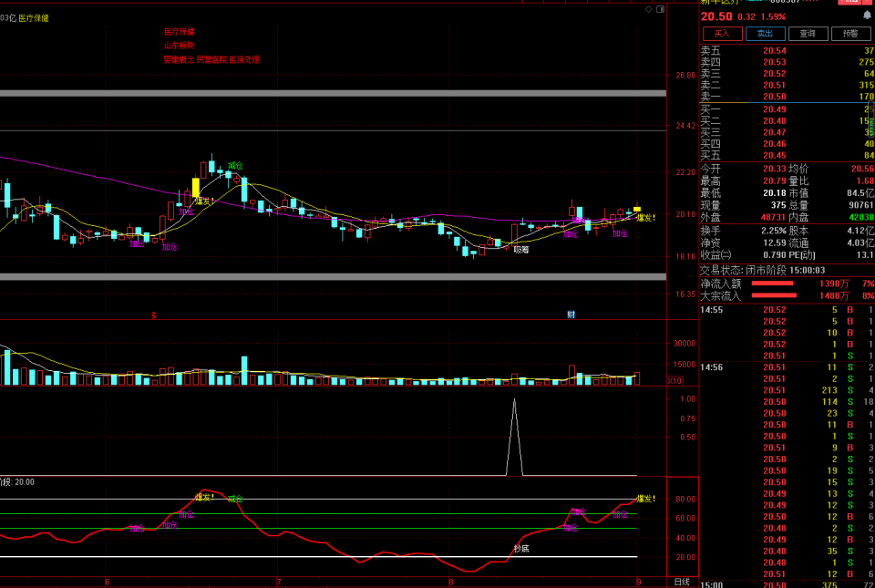
Task: Select the 婴童概念 民营医院 医废处理 concept line
Action: [211, 59]
